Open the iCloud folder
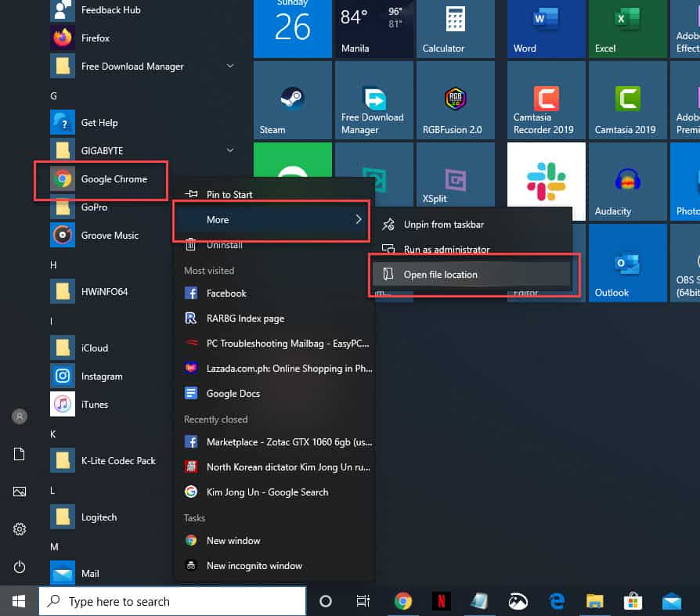The image size is (700, 616). [x=95, y=348]
